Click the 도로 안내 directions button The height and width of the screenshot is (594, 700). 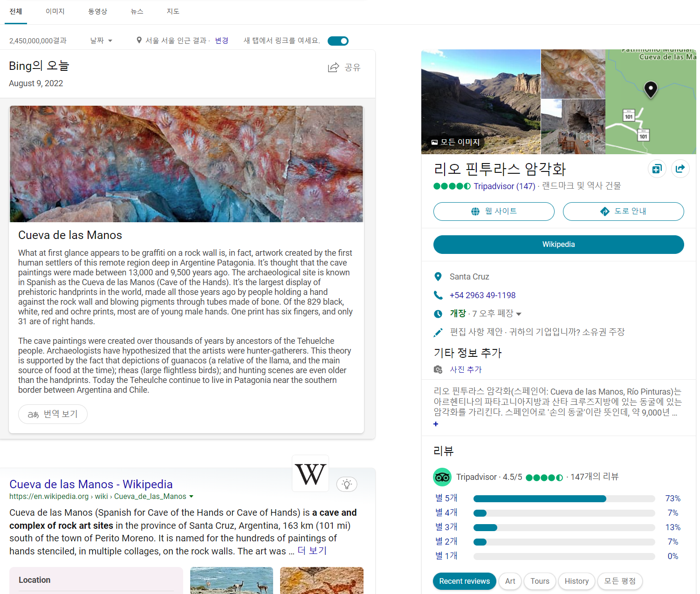click(x=624, y=212)
